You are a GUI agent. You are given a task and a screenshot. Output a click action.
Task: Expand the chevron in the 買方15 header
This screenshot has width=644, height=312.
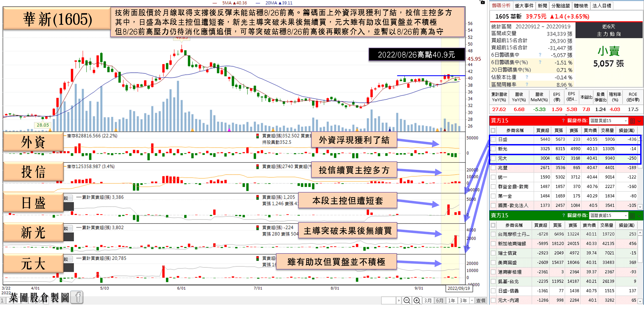click(x=639, y=121)
